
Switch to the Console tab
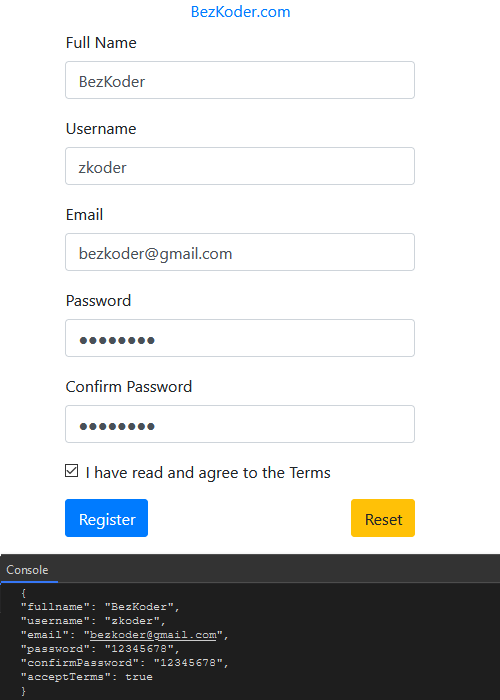(x=28, y=570)
